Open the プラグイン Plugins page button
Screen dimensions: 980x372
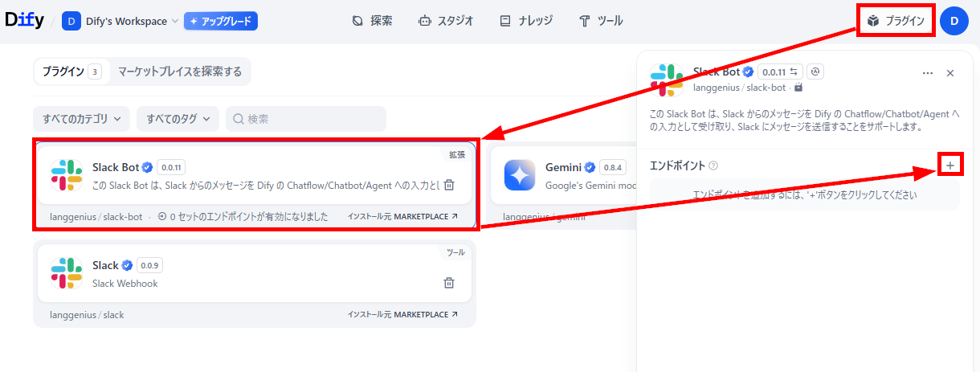pyautogui.click(x=896, y=21)
